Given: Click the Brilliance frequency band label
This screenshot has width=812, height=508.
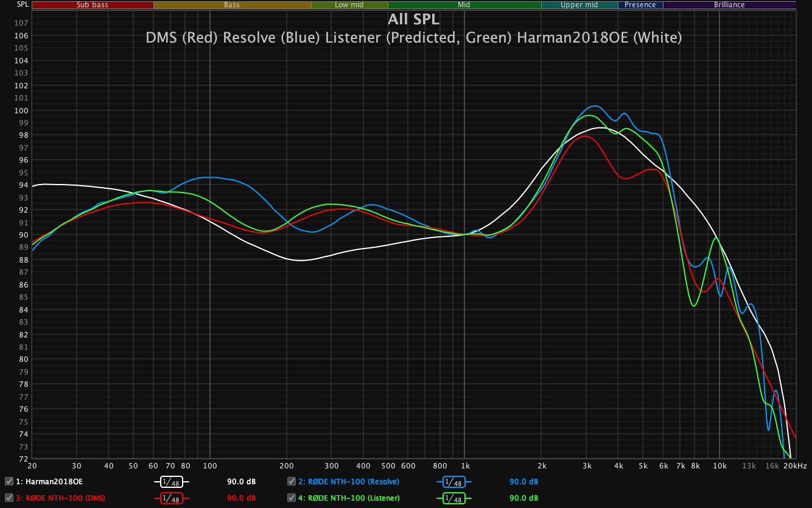Looking at the screenshot, I should (x=729, y=5).
